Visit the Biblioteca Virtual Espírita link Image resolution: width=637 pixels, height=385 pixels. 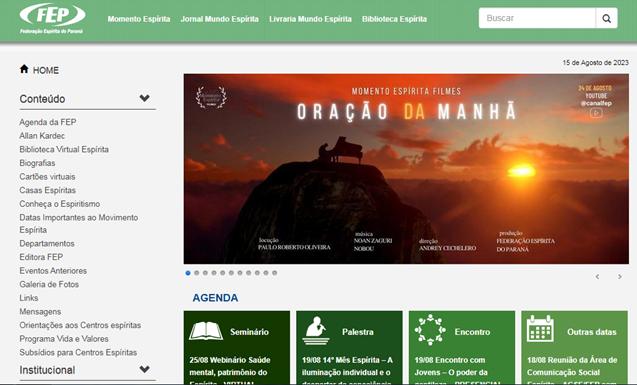coord(64,149)
